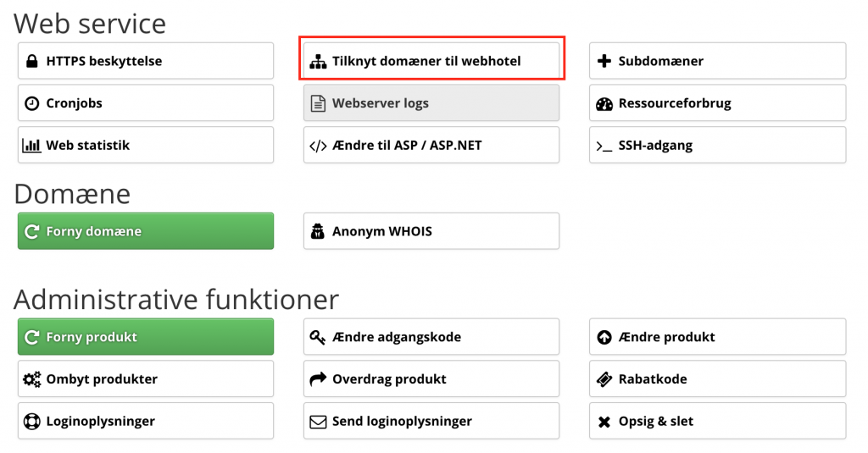The height and width of the screenshot is (453, 868).
Task: Open Ombyt produkter
Action: 146,378
